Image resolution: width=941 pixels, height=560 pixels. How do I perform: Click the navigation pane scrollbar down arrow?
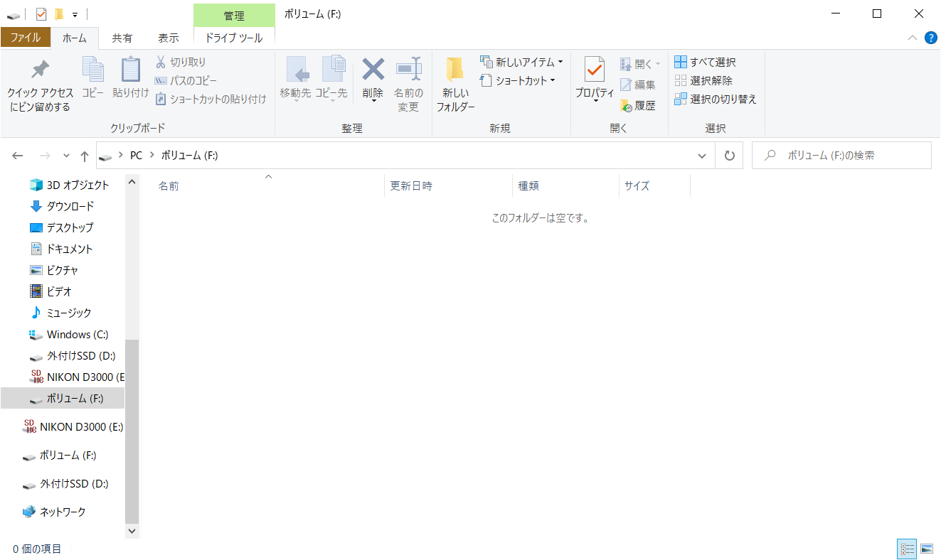(x=132, y=530)
